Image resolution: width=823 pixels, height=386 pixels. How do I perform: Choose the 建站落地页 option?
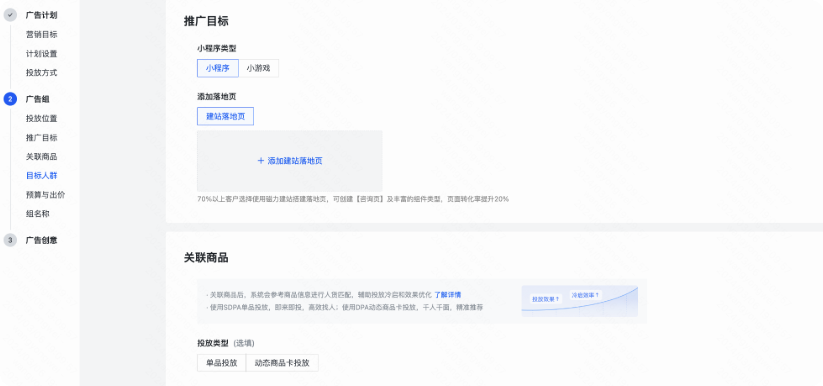225,116
